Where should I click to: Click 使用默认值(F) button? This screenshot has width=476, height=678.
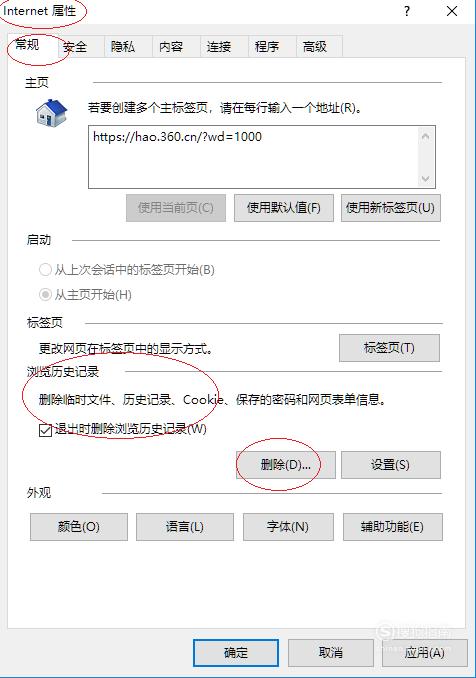tap(284, 208)
